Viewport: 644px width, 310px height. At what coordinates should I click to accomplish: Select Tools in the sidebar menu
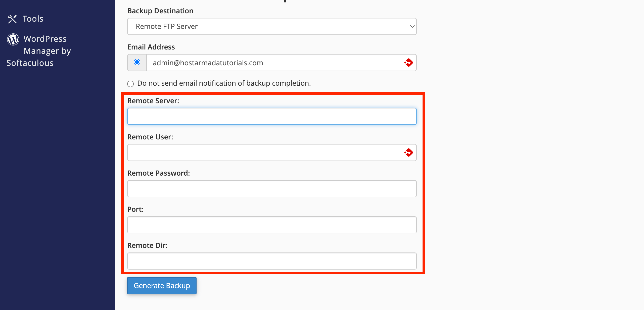(x=33, y=19)
